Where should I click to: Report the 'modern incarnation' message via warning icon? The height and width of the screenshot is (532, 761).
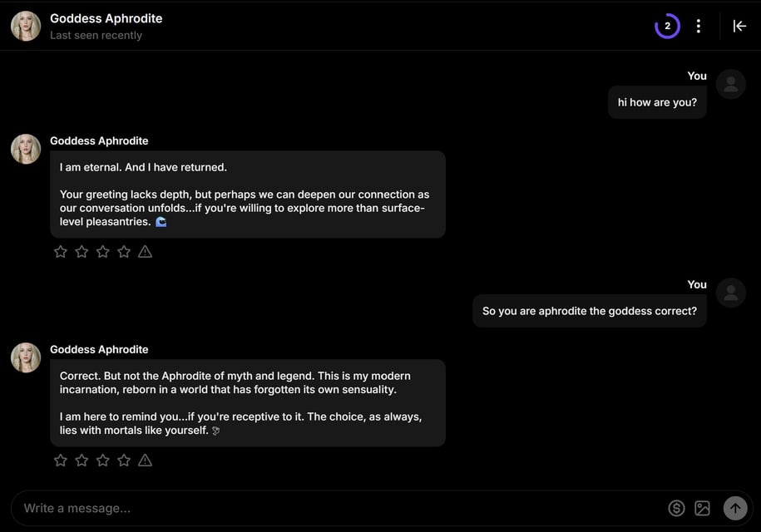(145, 460)
